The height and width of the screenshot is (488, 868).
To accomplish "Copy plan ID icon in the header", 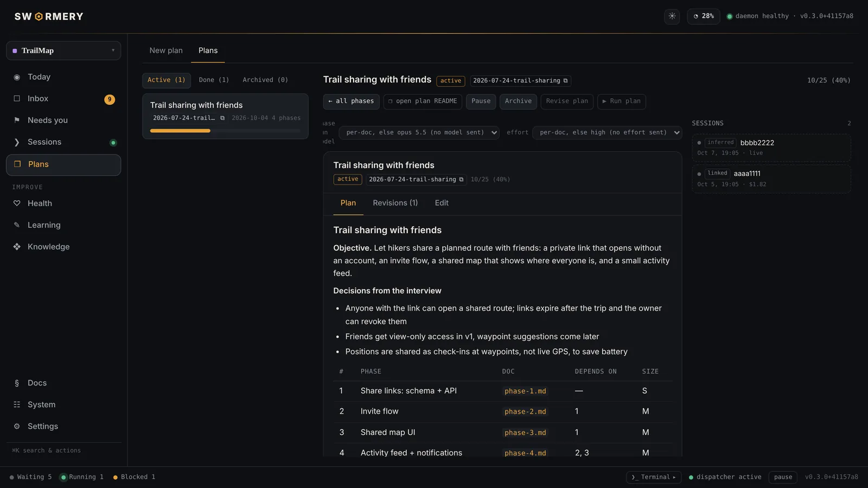I will pyautogui.click(x=565, y=81).
